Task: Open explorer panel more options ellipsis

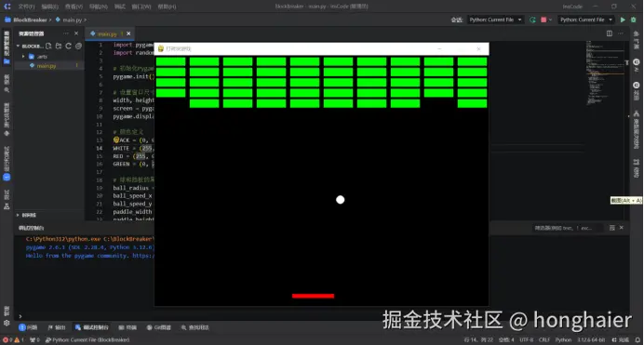Action: pyautogui.click(x=66, y=33)
